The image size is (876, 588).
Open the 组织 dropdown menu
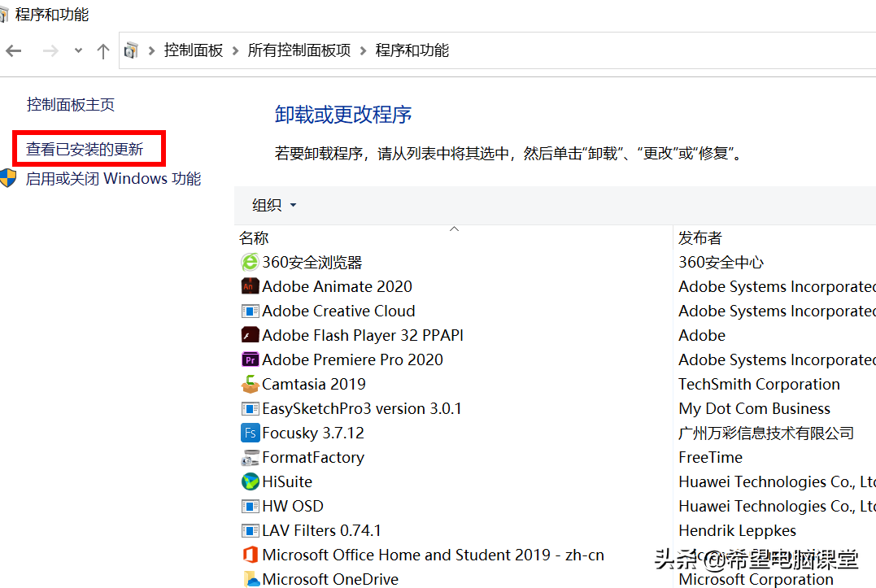pos(274,205)
